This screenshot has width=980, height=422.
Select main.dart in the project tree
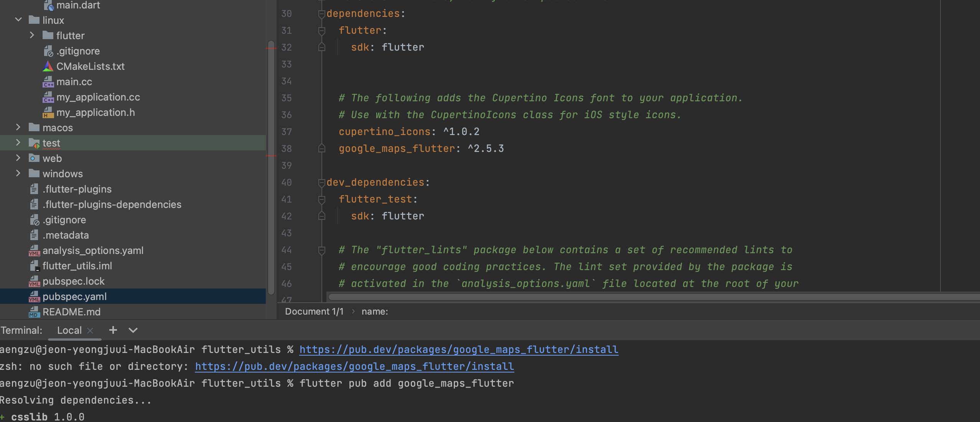(x=133, y=5)
